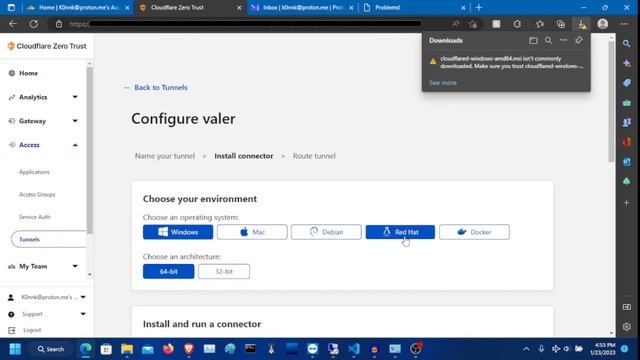Screen dimensions: 640x360
Task: Open the sidebar Discover sparkle icon
Action: pyautogui.click(x=627, y=63)
